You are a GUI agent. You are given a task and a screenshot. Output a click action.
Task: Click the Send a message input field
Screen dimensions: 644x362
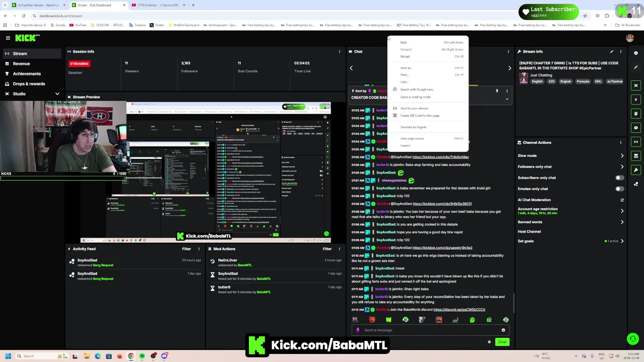coord(430,330)
